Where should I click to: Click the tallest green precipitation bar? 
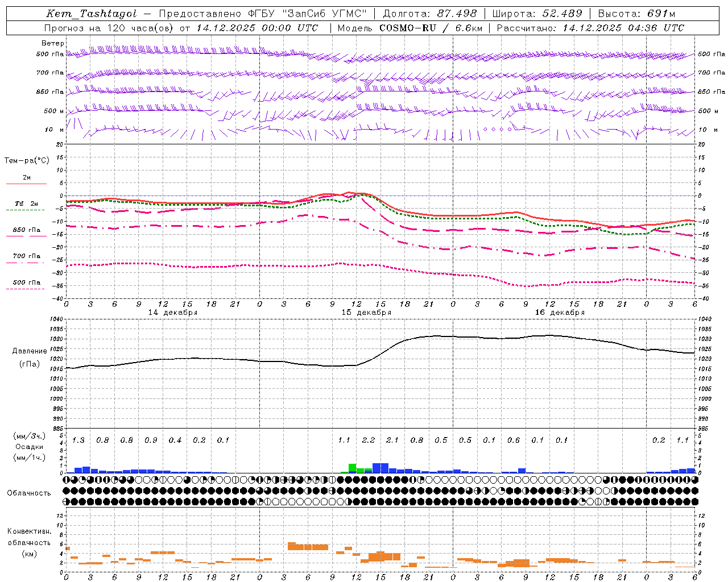pyautogui.click(x=353, y=468)
